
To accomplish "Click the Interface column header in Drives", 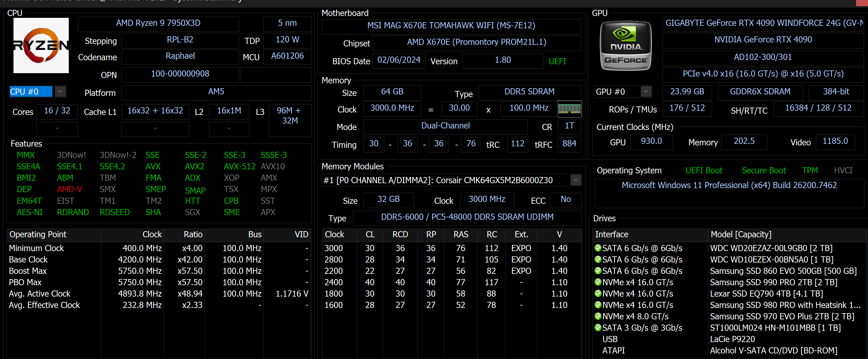I will [x=612, y=234].
